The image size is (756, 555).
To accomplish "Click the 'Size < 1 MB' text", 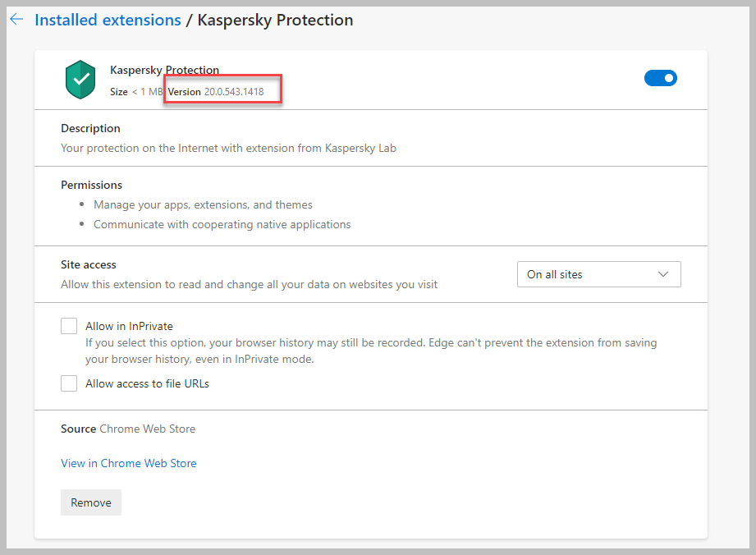I will [136, 92].
